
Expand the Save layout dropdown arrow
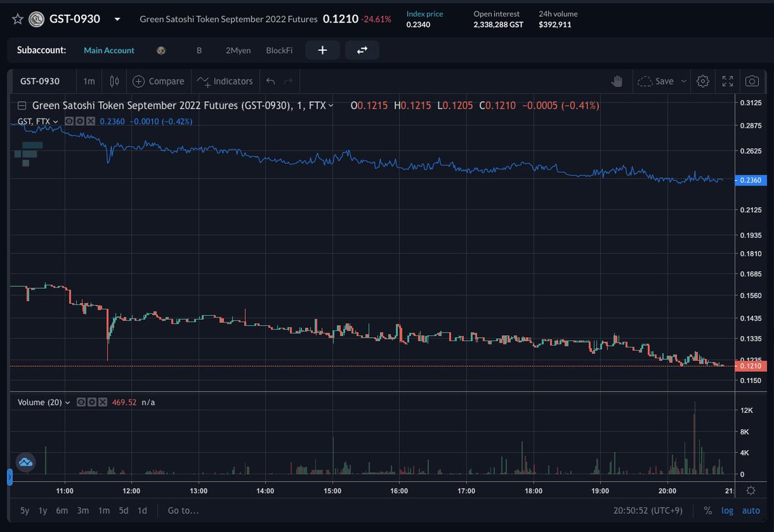684,81
